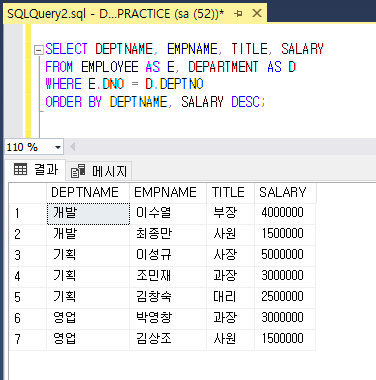Click the DEPARTMENT table name in query

coord(223,67)
